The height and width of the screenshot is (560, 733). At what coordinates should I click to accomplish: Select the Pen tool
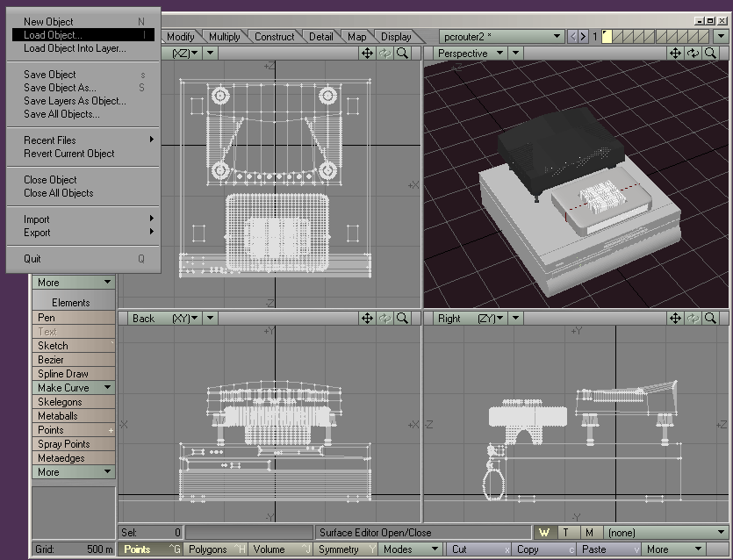[x=73, y=317]
